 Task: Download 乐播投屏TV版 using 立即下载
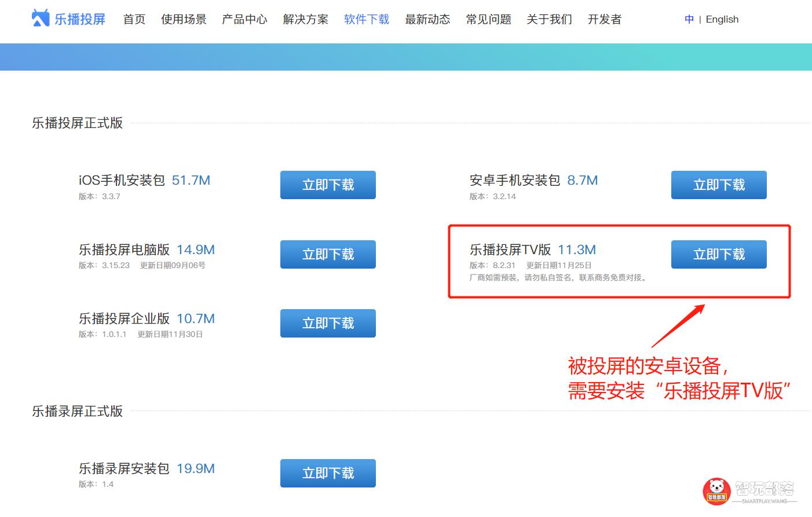tap(719, 254)
